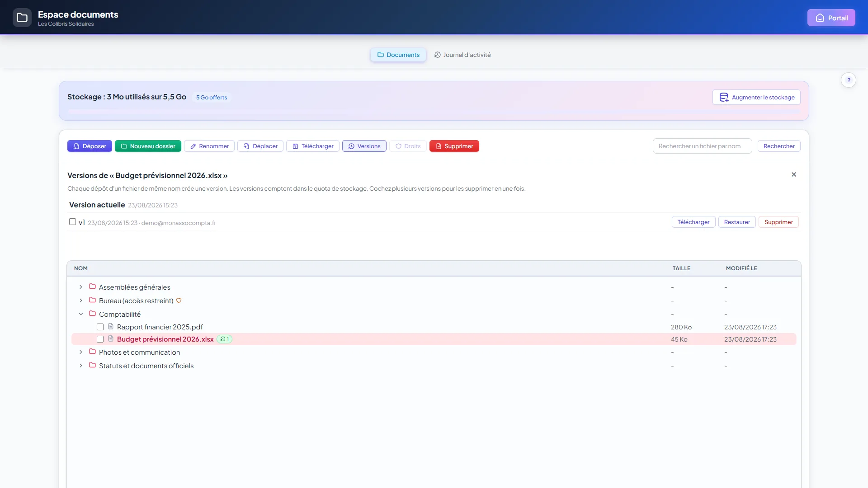Click the Photos et communication folder icon
Viewport: 868px width, 488px height.
click(x=92, y=352)
